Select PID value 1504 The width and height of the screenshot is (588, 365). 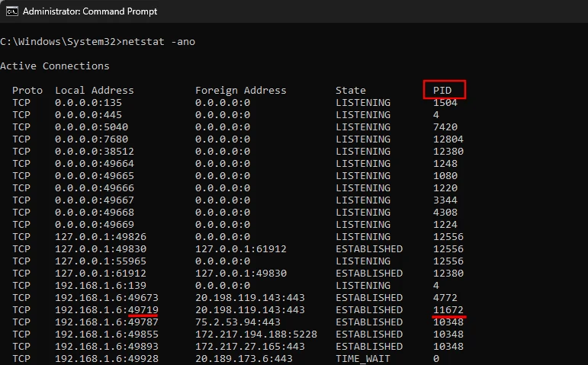(445, 103)
